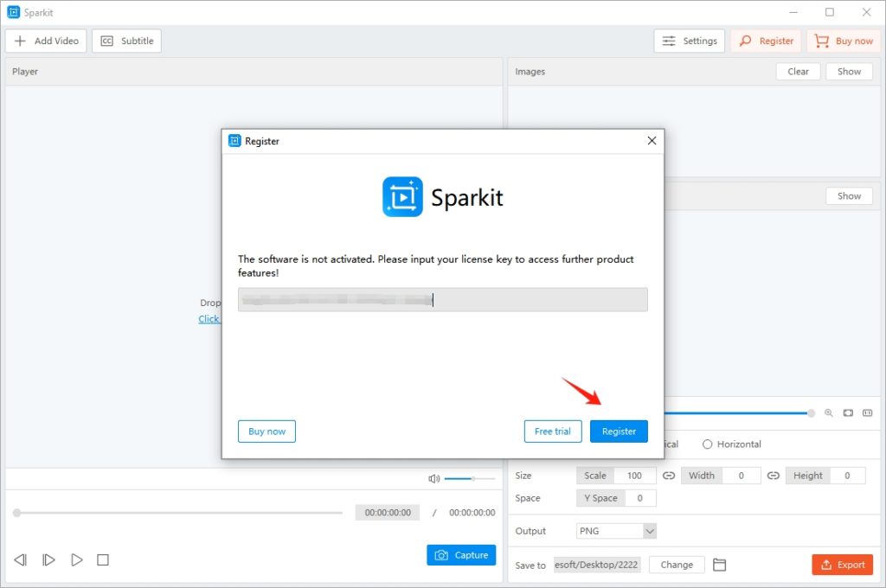The width and height of the screenshot is (886, 588).
Task: Click the Y Space value field
Action: pos(640,498)
